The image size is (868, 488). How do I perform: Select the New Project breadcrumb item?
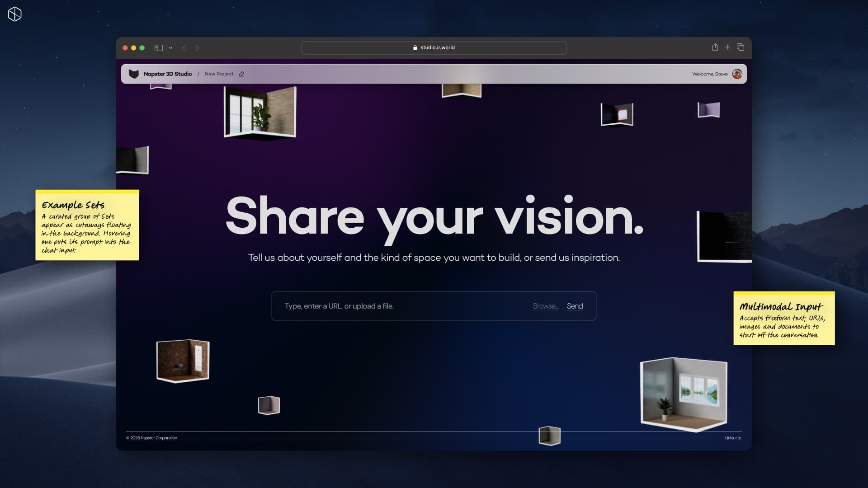219,74
